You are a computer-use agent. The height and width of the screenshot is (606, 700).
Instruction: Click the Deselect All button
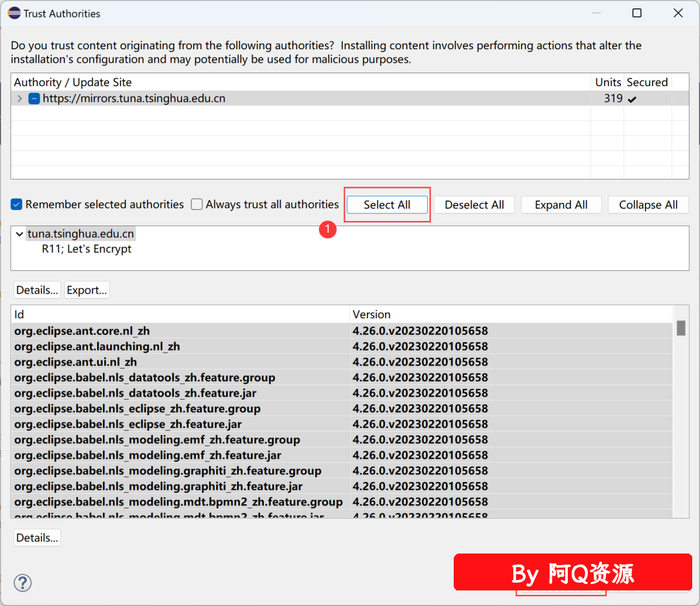pos(474,205)
